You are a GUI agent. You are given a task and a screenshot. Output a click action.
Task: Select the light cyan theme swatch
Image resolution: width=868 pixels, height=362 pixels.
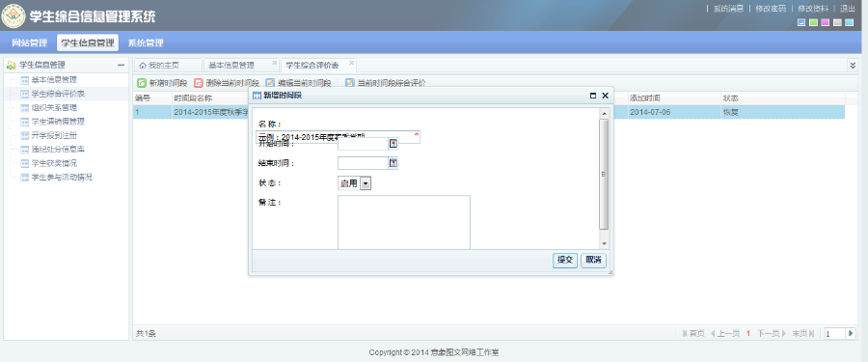click(x=849, y=22)
